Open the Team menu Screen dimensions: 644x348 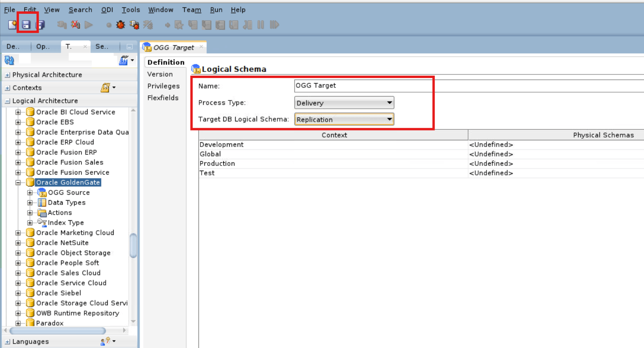pyautogui.click(x=191, y=10)
